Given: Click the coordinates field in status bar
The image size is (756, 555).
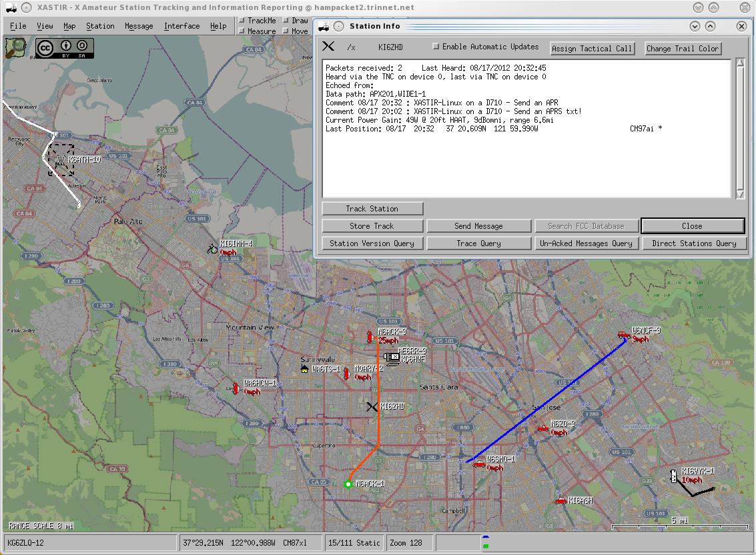Looking at the screenshot, I should [x=251, y=542].
